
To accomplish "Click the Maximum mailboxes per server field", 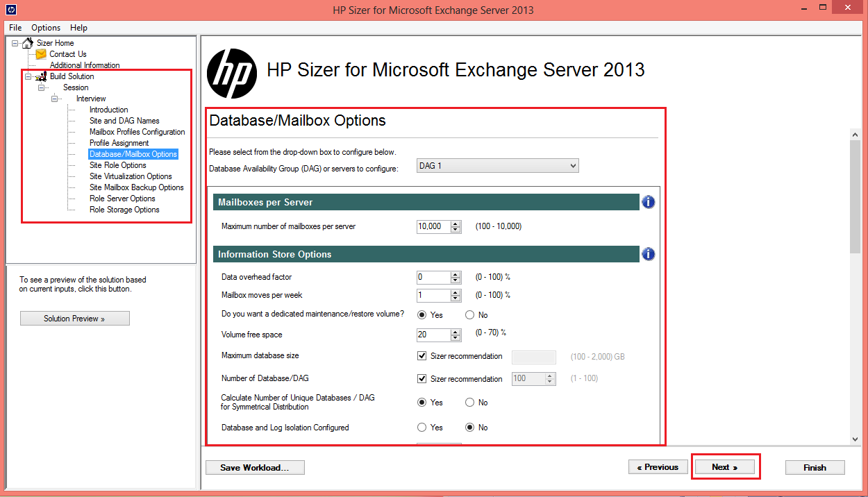I will click(433, 226).
